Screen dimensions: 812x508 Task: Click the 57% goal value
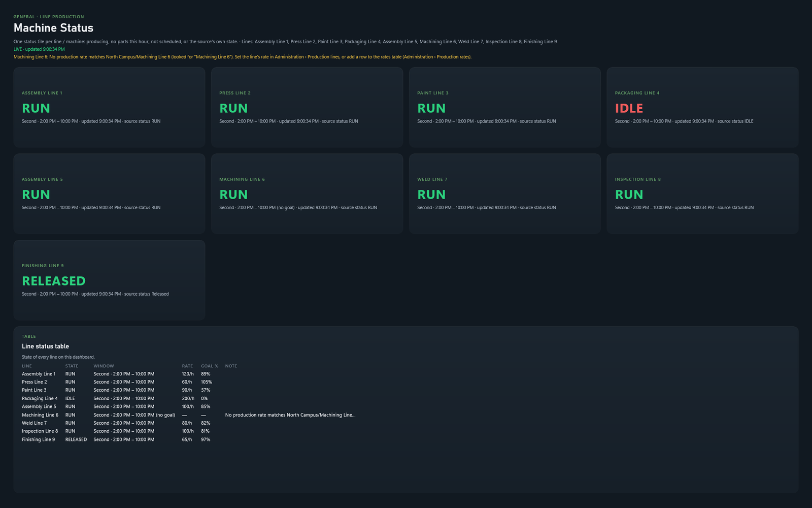(x=206, y=390)
